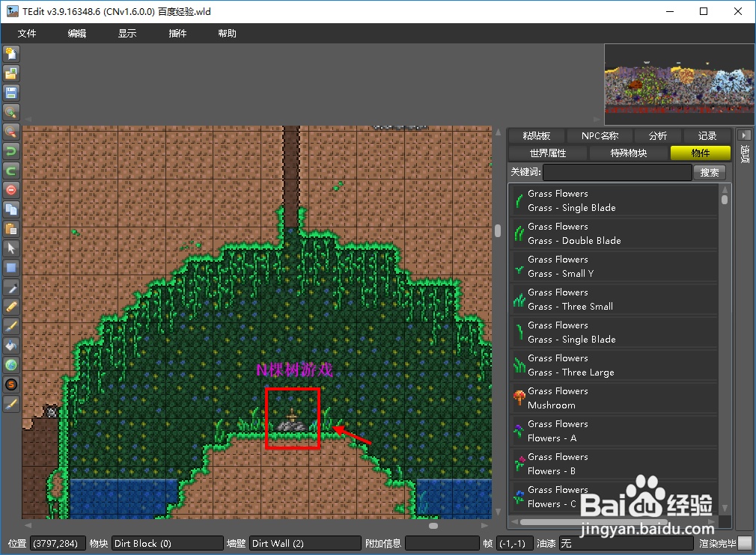
Task: Open the 显示 menu
Action: [x=127, y=33]
